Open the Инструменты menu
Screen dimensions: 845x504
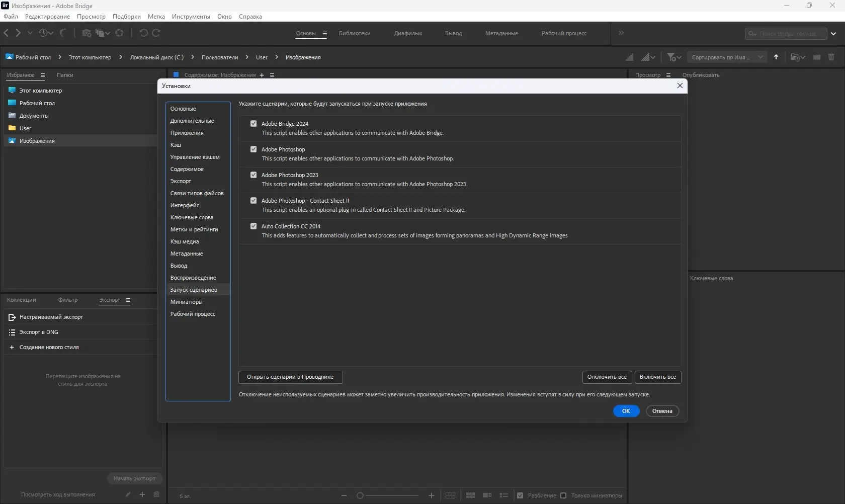pyautogui.click(x=191, y=17)
